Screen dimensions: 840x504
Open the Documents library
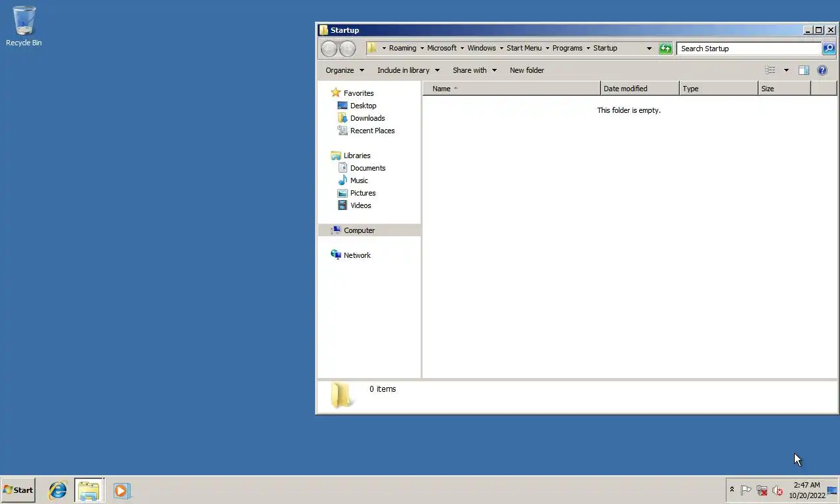point(362,168)
